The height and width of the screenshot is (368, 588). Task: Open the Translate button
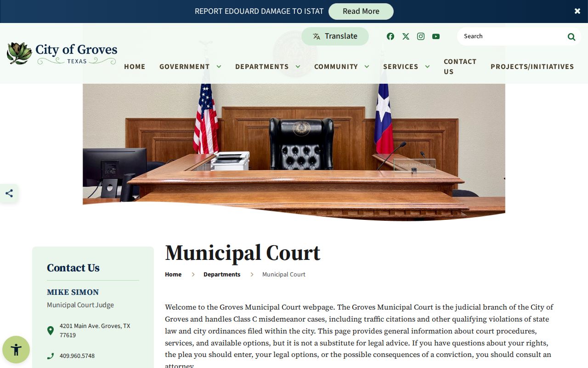pyautogui.click(x=335, y=36)
